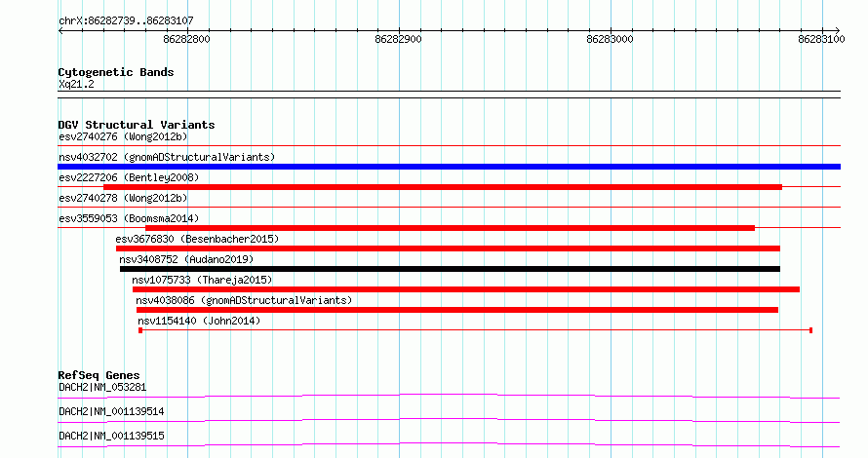Image resolution: width=868 pixels, height=458 pixels.
Task: Click ruler tick label 86283100
Action: pyautogui.click(x=821, y=39)
